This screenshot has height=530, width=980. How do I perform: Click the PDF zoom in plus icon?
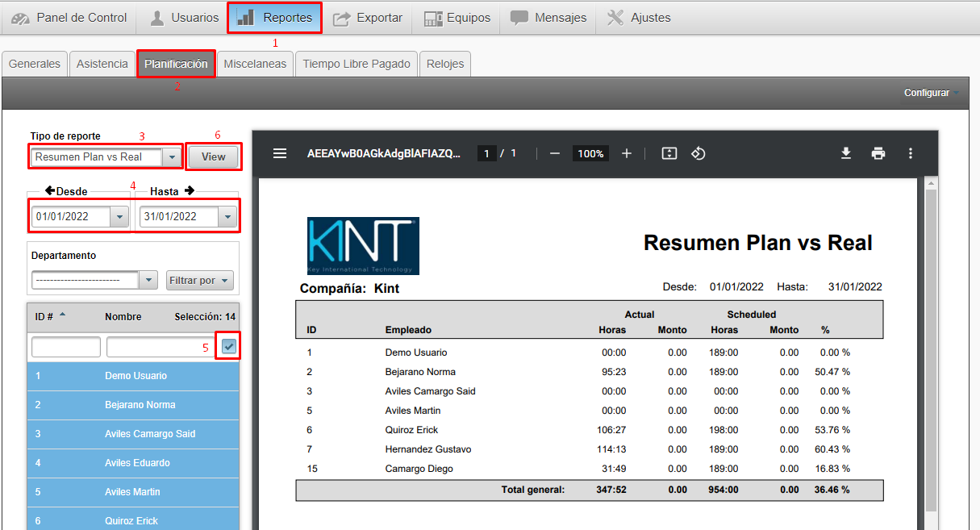[x=627, y=153]
